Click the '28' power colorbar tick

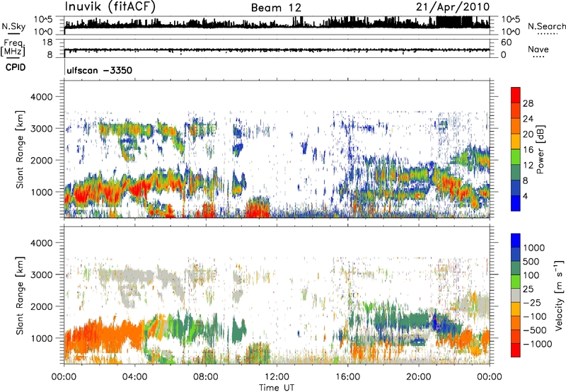pyautogui.click(x=528, y=103)
